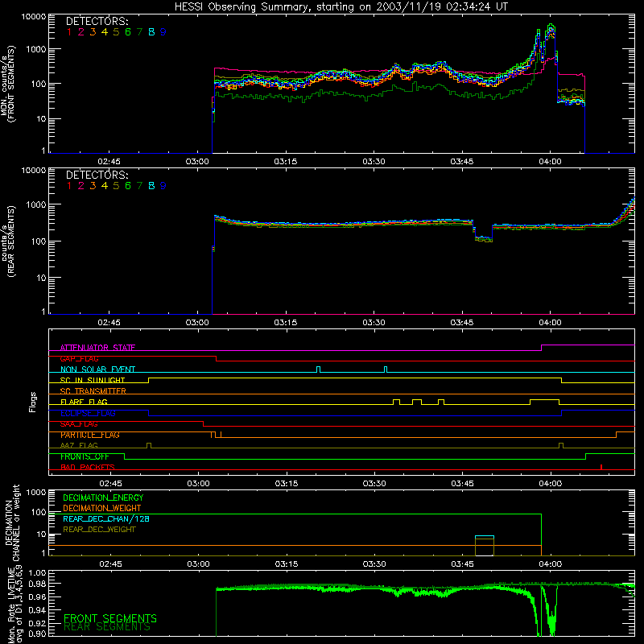Select detector 7 in front segments legend

pos(139,32)
